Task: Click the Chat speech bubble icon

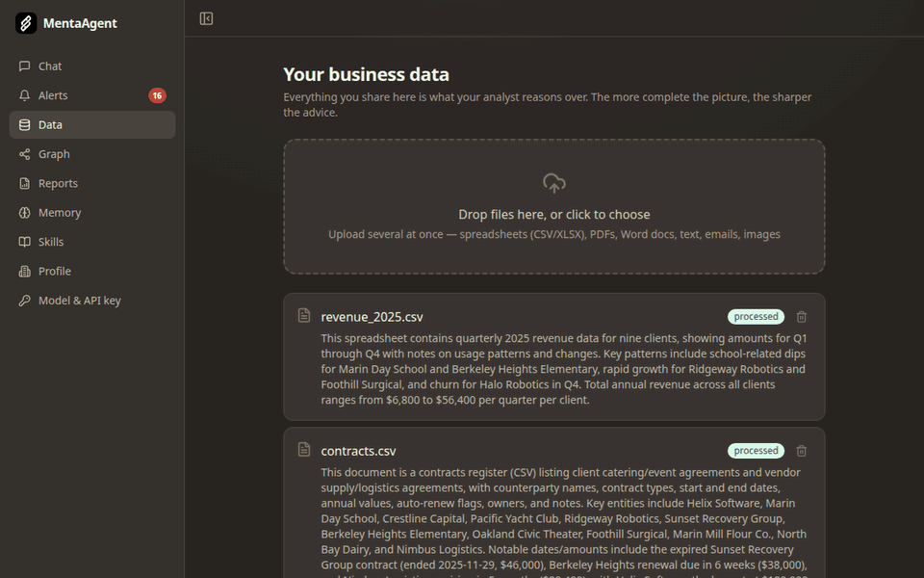Action: pyautogui.click(x=24, y=66)
